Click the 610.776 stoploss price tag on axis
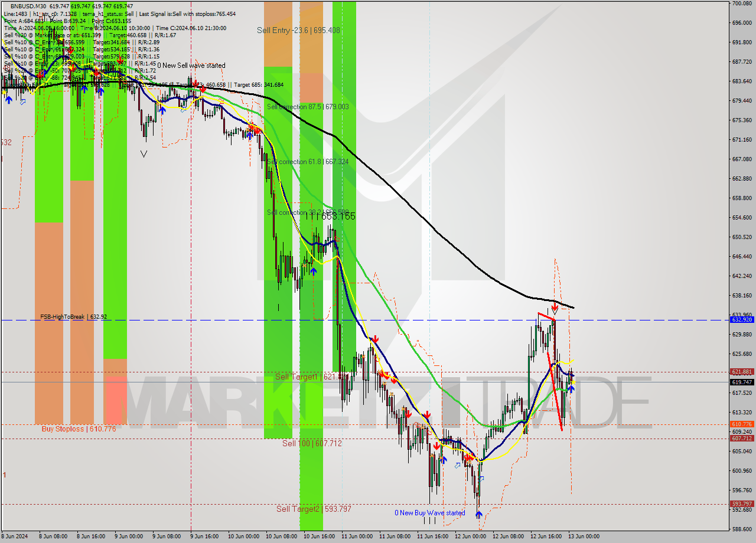 point(742,424)
